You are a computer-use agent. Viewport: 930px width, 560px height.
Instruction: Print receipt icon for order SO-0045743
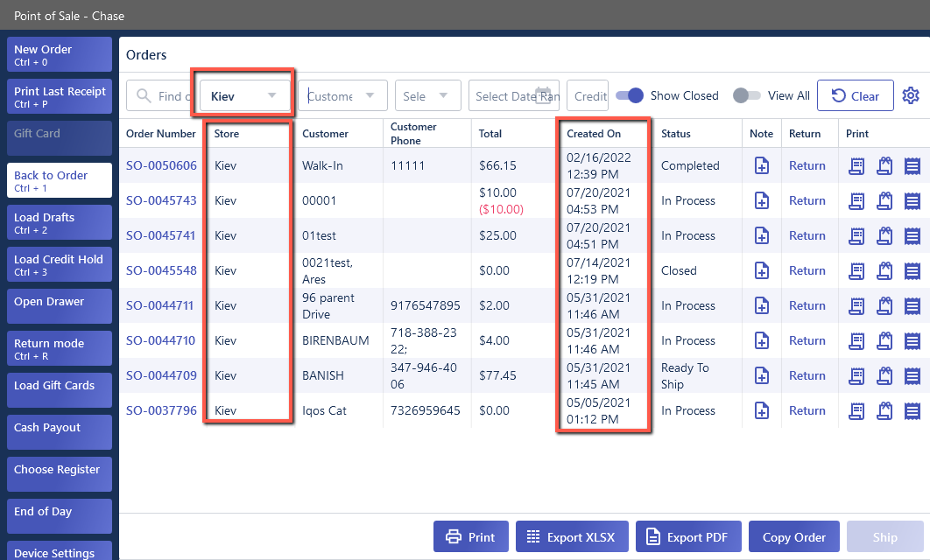pos(856,201)
